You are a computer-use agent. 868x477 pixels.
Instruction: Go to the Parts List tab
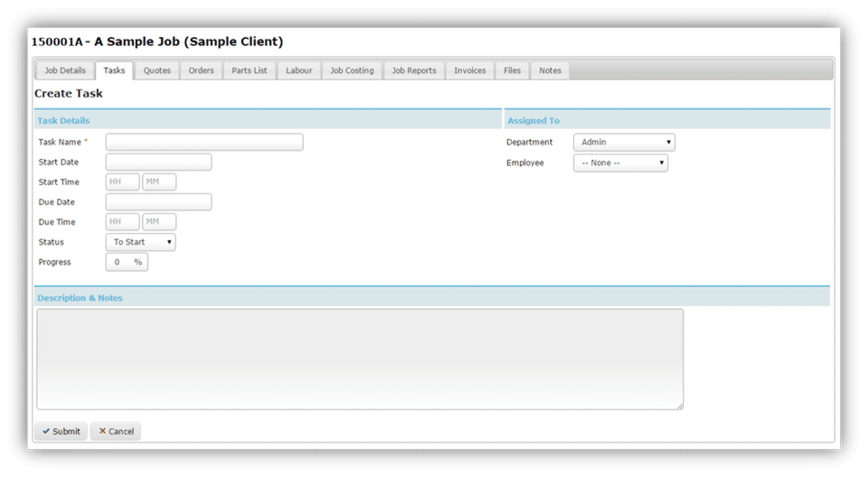pos(250,70)
